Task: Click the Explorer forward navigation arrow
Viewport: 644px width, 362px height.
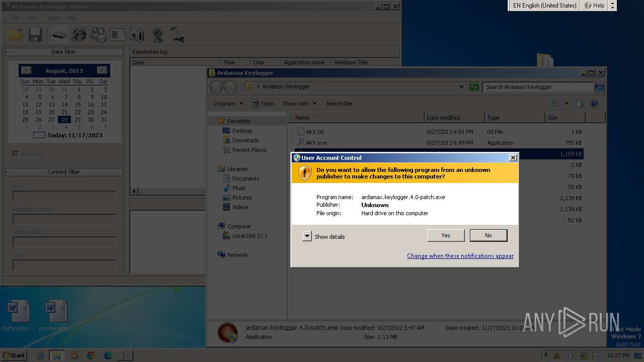Action: [x=230, y=87]
